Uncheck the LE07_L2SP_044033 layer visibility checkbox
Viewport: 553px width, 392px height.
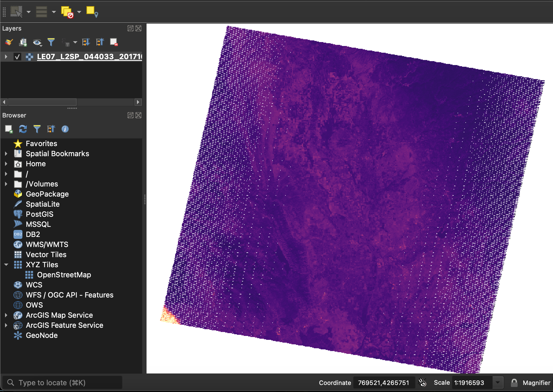click(17, 57)
